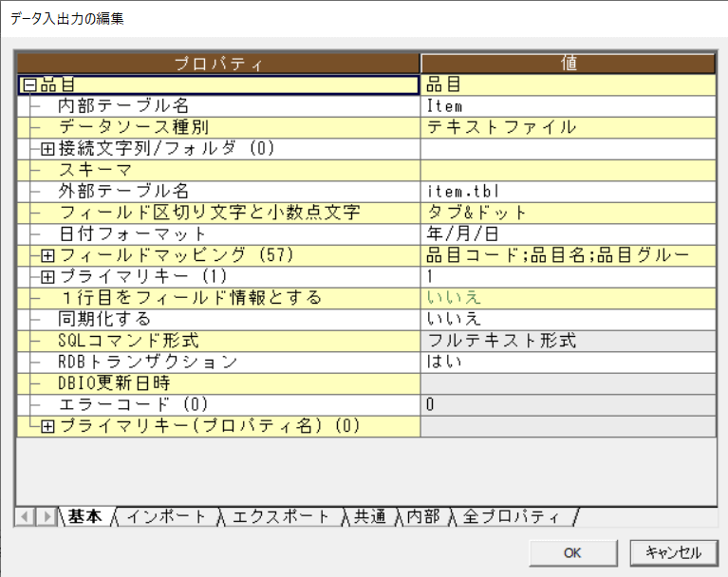Select the 内部テーブル名 property row

coord(218,106)
